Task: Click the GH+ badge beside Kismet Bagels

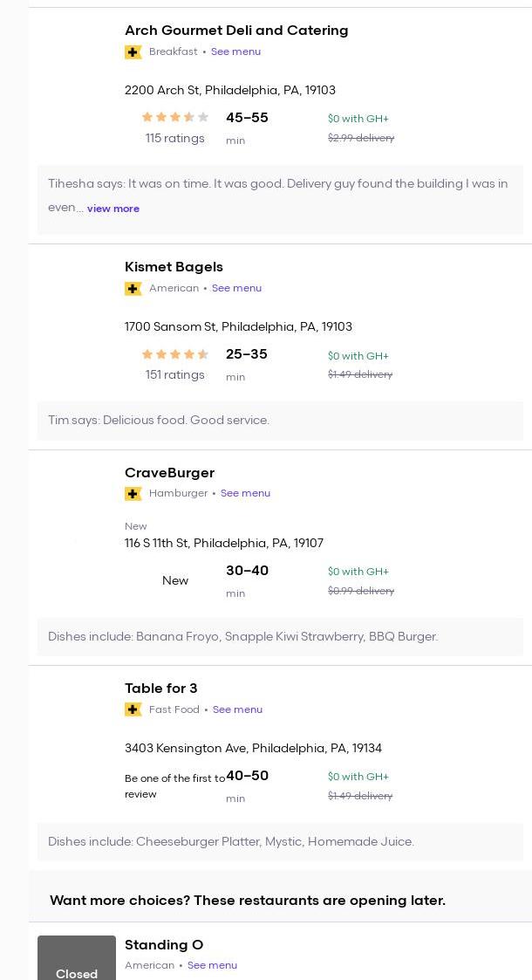Action: (133, 289)
